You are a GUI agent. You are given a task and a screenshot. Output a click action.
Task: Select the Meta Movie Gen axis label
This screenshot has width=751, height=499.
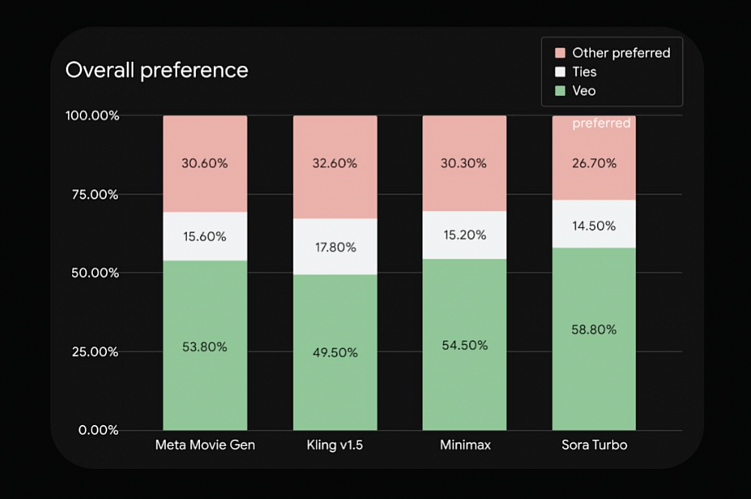pyautogui.click(x=205, y=444)
